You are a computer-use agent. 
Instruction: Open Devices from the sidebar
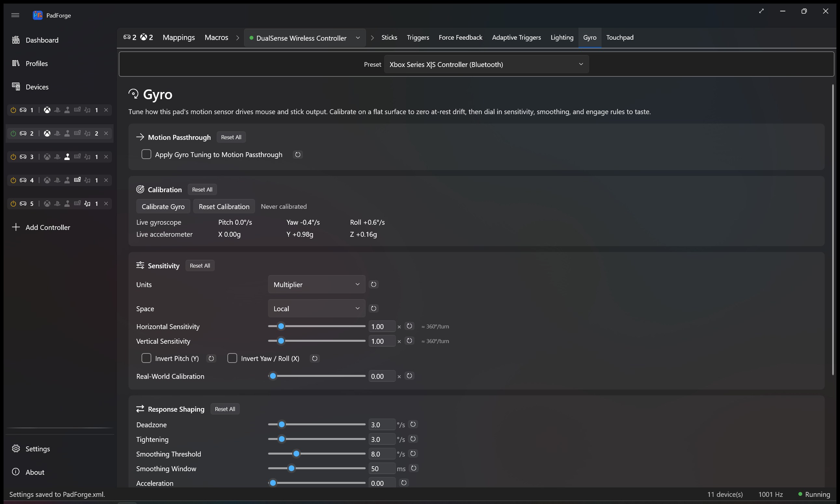[x=60, y=87]
